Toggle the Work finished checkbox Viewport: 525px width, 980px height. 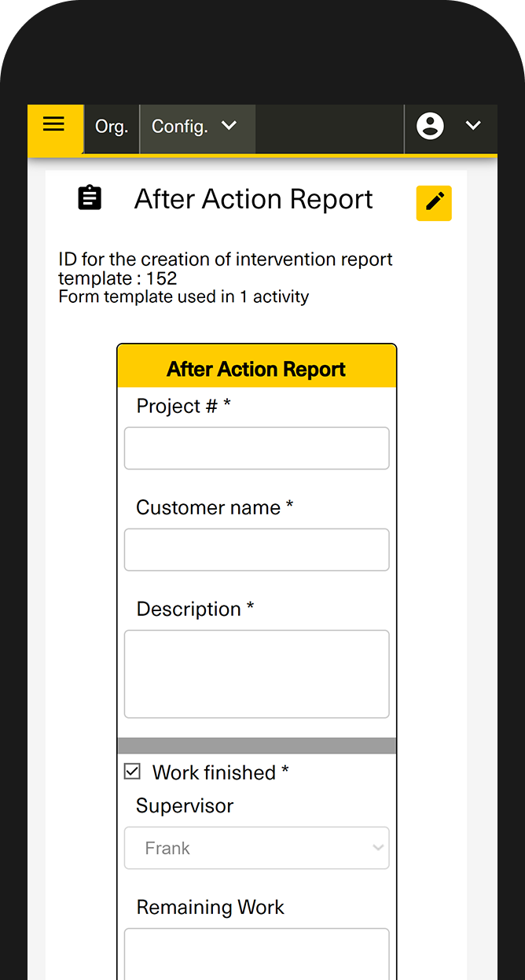pos(133,772)
